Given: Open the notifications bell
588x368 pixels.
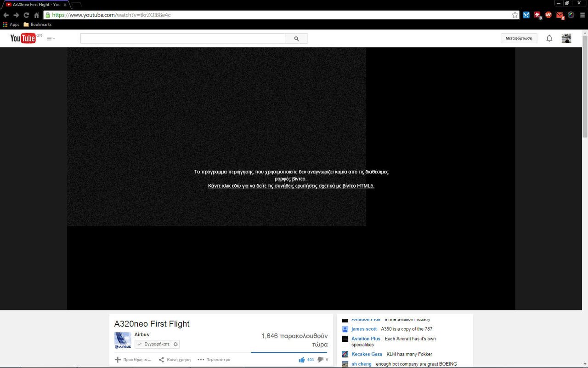Looking at the screenshot, I should pyautogui.click(x=549, y=38).
